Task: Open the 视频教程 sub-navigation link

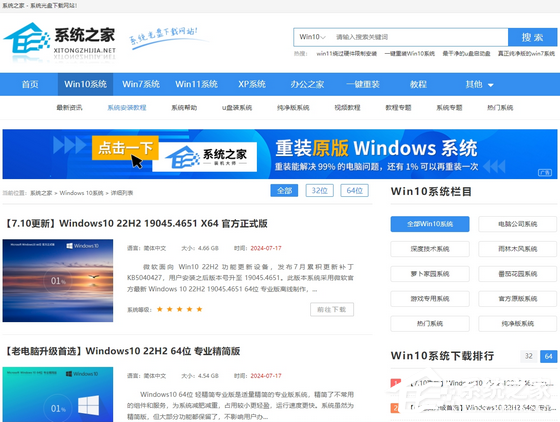Action: (347, 107)
